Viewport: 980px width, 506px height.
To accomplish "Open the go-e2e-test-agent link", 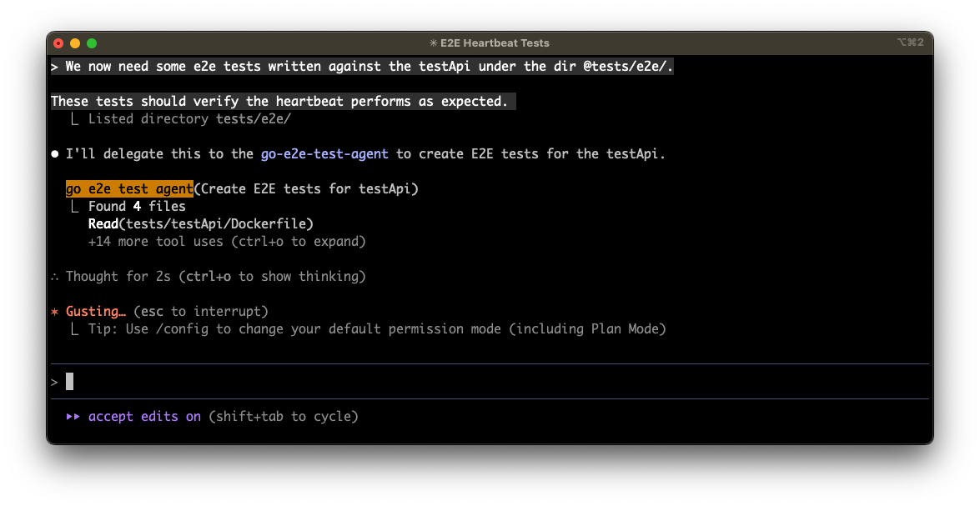I will [324, 153].
